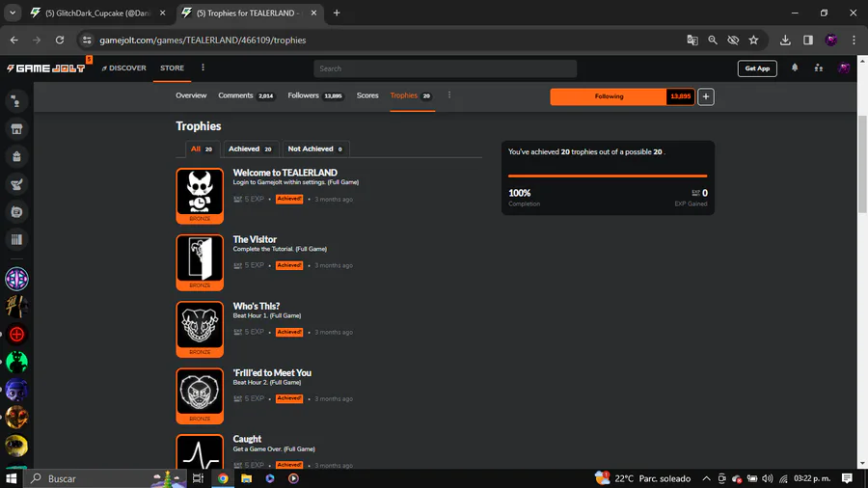Click the eye-slashed tracking icon in address bar
This screenshot has width=868, height=488.
[x=733, y=40]
